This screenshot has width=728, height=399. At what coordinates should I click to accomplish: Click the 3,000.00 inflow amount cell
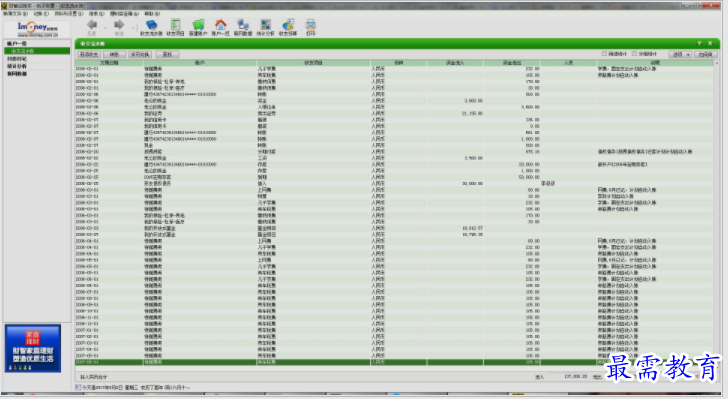point(473,101)
